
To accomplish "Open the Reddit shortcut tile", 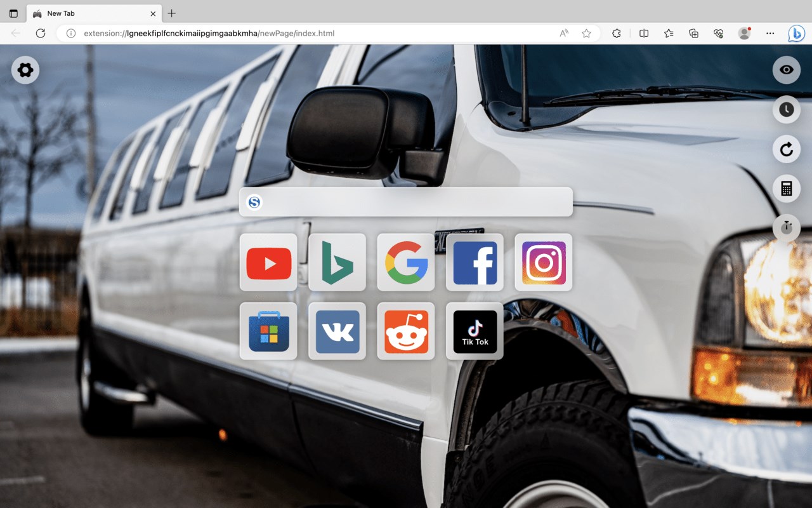I will [406, 331].
